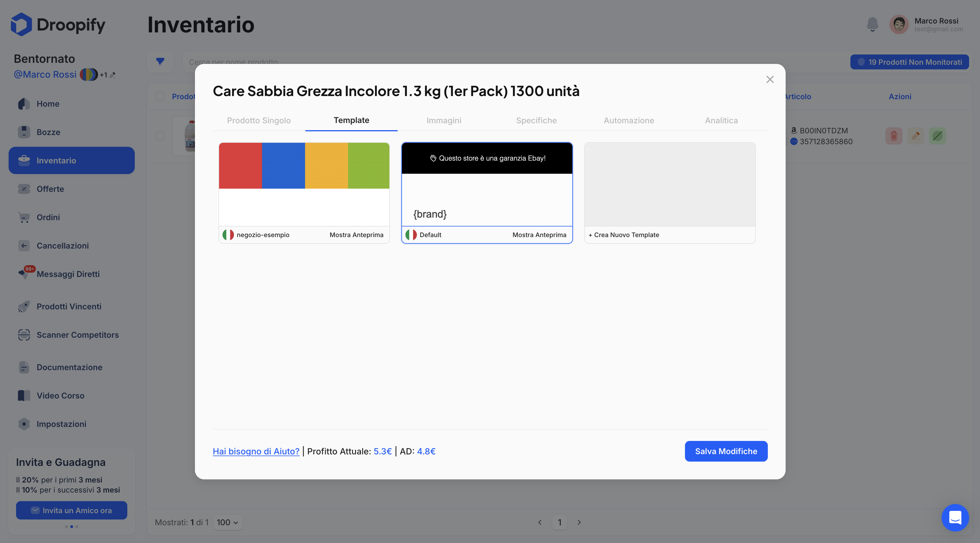980x543 pixels.
Task: Click Marco Rossi profile avatar
Action: click(899, 24)
